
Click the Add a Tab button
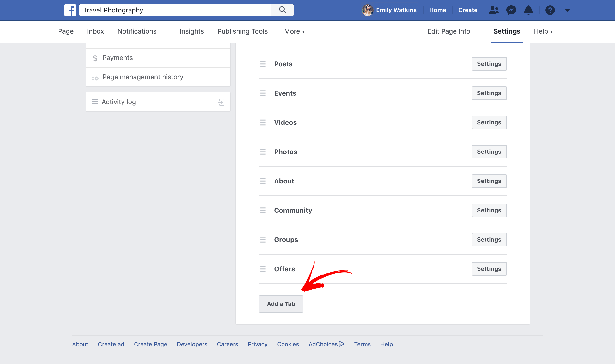pos(281,304)
